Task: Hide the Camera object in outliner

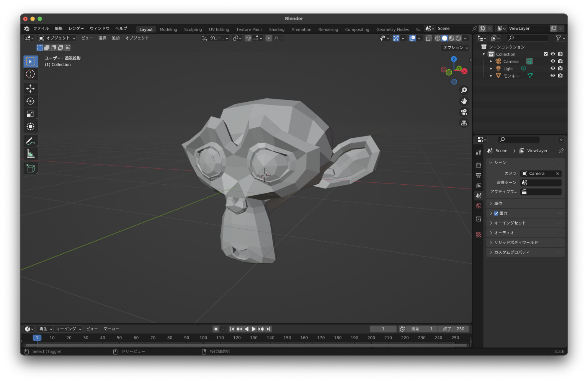Action: pos(552,61)
